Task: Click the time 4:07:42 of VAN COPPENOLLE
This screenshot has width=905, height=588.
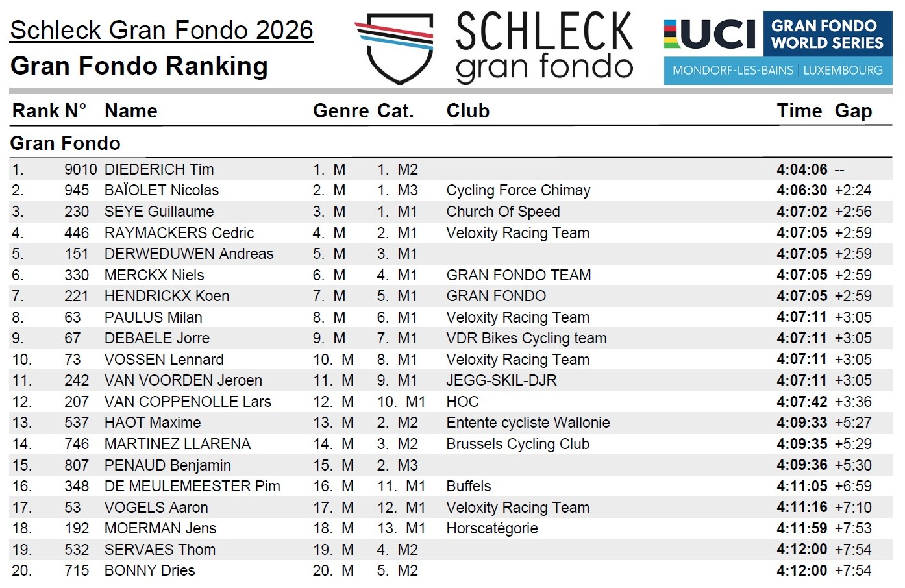Action: click(x=802, y=402)
